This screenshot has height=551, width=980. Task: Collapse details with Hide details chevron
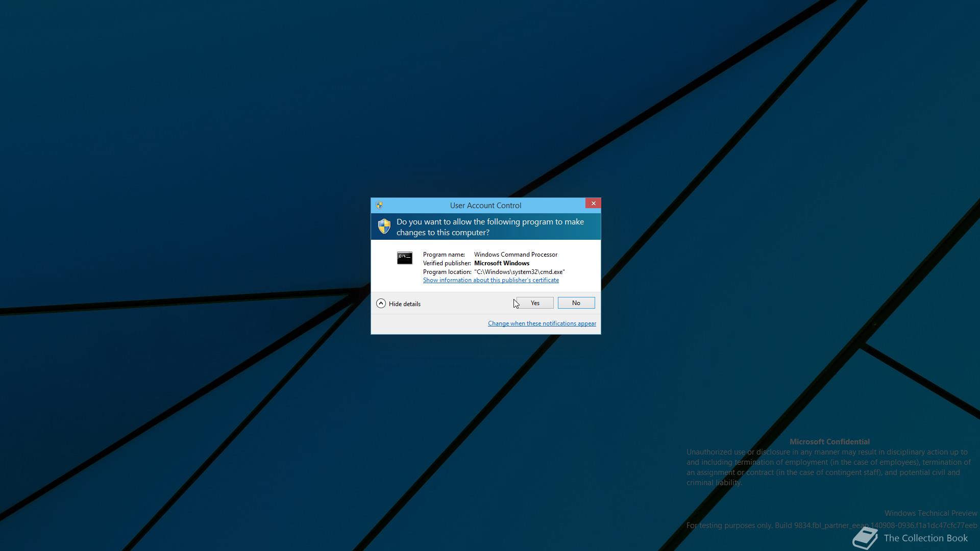click(x=381, y=304)
